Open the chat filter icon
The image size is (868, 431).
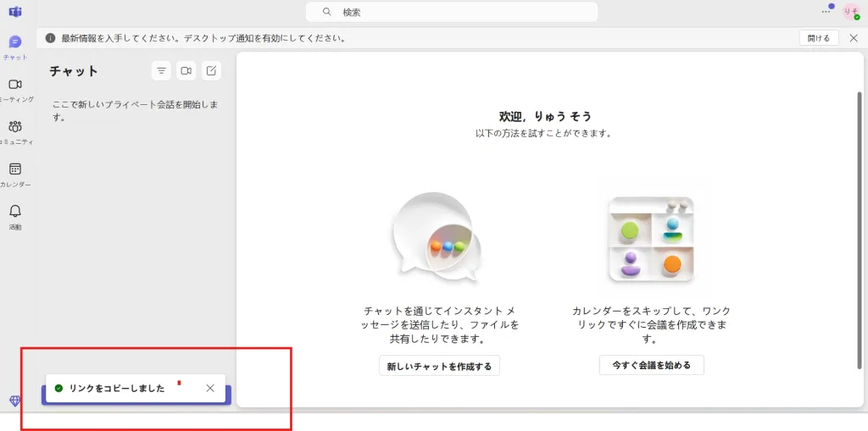(161, 71)
